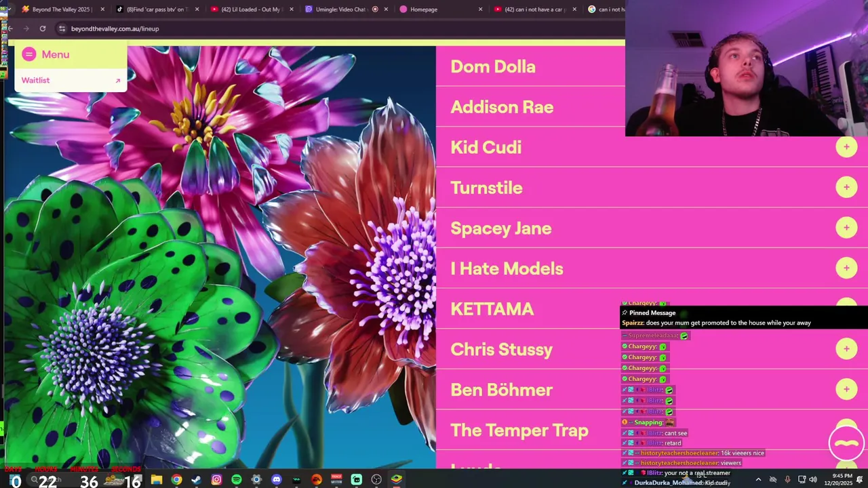Expand the Spacey Jane plus button
868x488 pixels.
coord(846,228)
